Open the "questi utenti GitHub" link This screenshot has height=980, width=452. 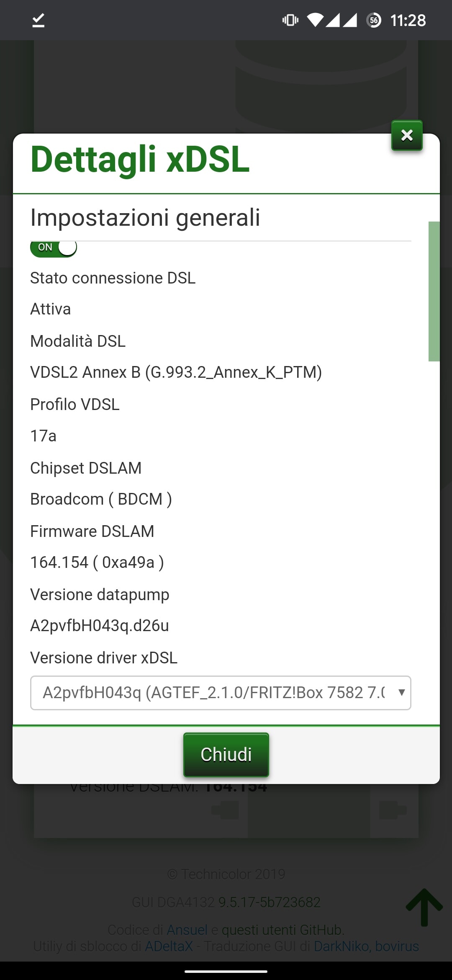click(x=282, y=930)
